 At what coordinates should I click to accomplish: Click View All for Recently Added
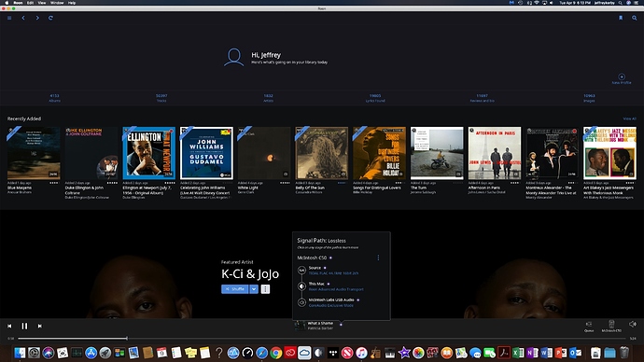tap(629, 118)
